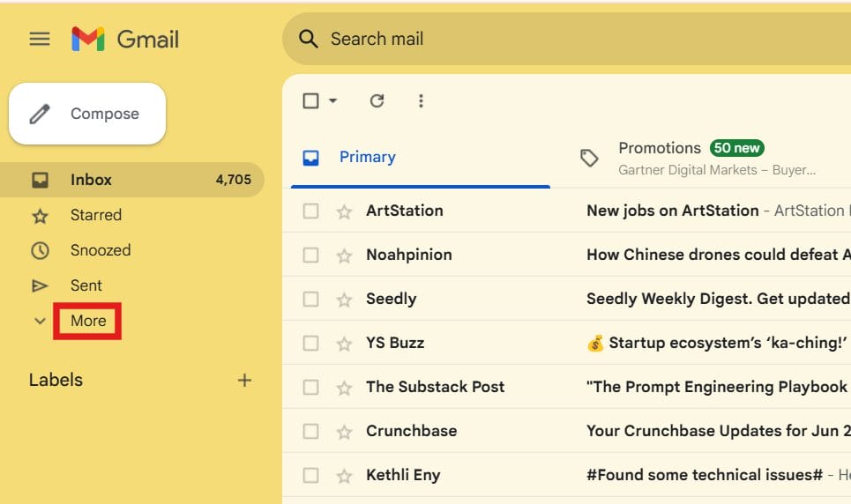Star the Noahpinion email
Viewport: 851px width, 504px height.
pos(344,256)
